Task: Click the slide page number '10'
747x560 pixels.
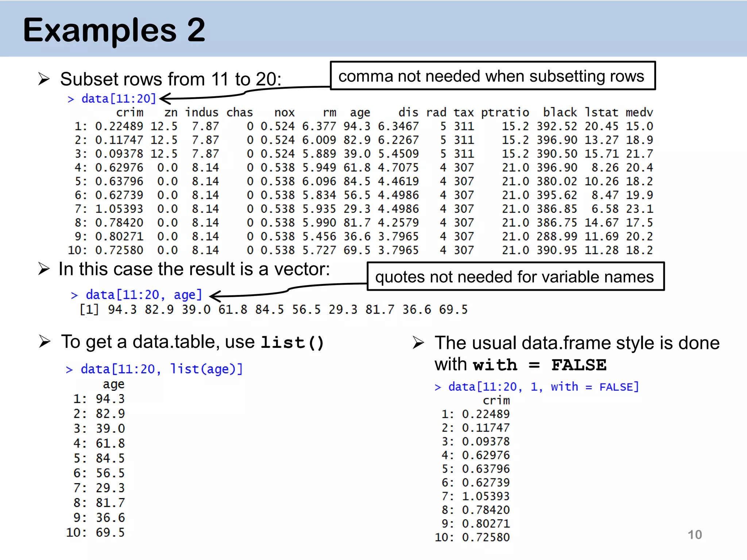Action: coord(695,535)
